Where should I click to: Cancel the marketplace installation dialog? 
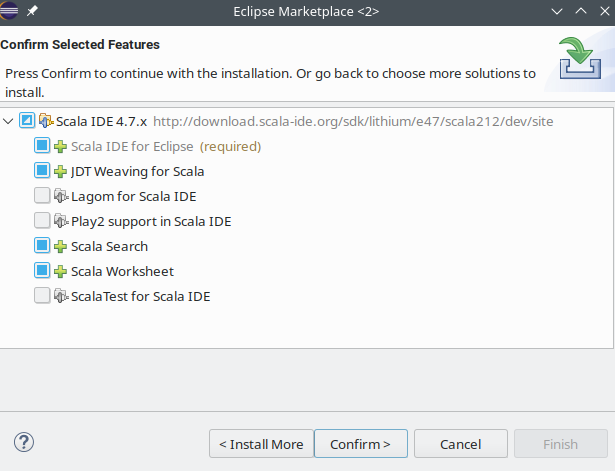[x=461, y=444]
